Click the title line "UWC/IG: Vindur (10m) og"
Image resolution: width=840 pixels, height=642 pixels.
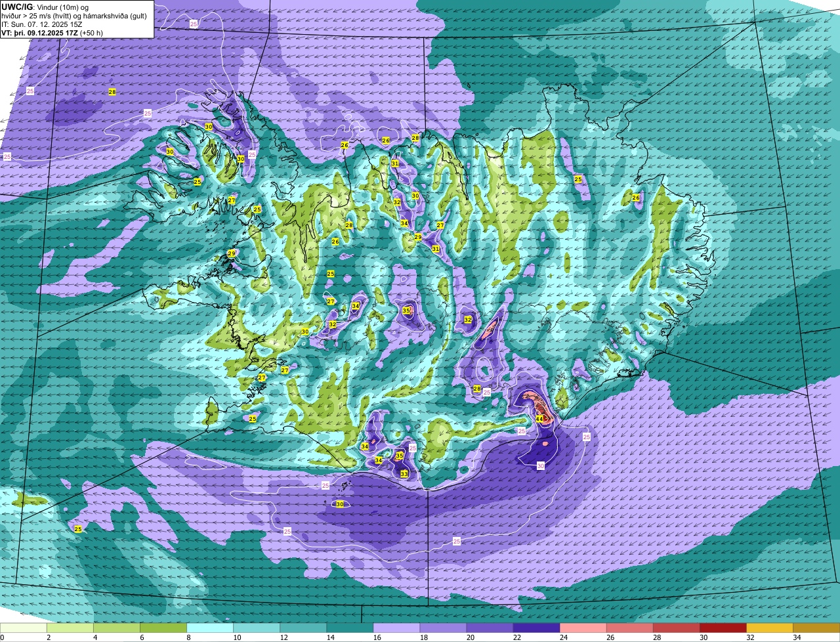(x=44, y=6)
